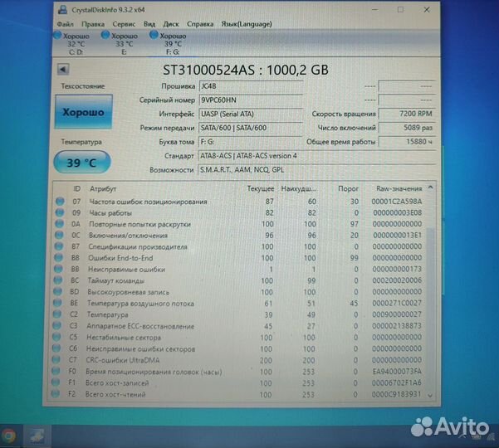Image resolution: width=499 pixels, height=448 pixels.
Task: Select the Спецификации производителя row text
Action: [x=138, y=247]
